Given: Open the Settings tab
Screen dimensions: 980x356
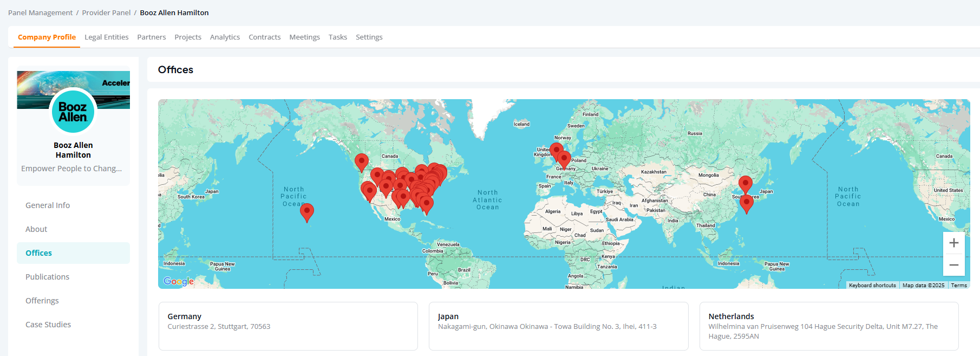Looking at the screenshot, I should point(369,37).
